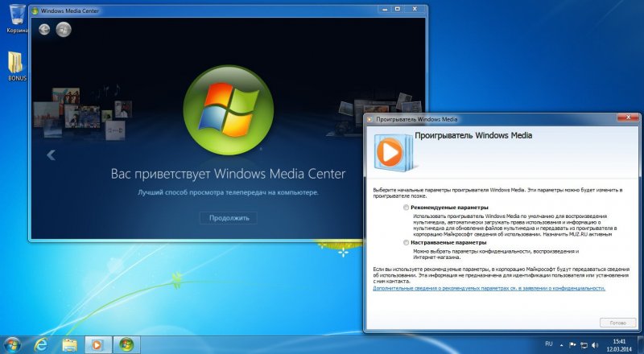Viewport: 644px width, 354px height.
Task: Close the Проигрыватель Windows Media dialog
Action: pyautogui.click(x=628, y=117)
